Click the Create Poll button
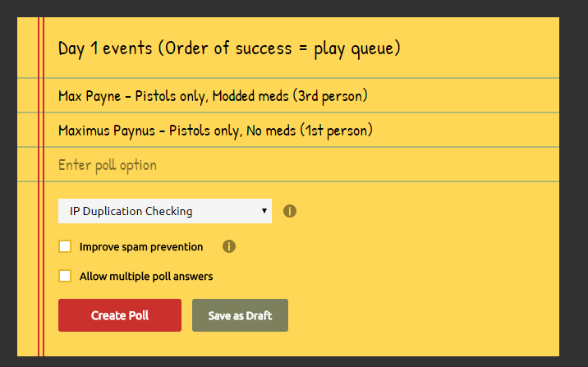 [120, 315]
